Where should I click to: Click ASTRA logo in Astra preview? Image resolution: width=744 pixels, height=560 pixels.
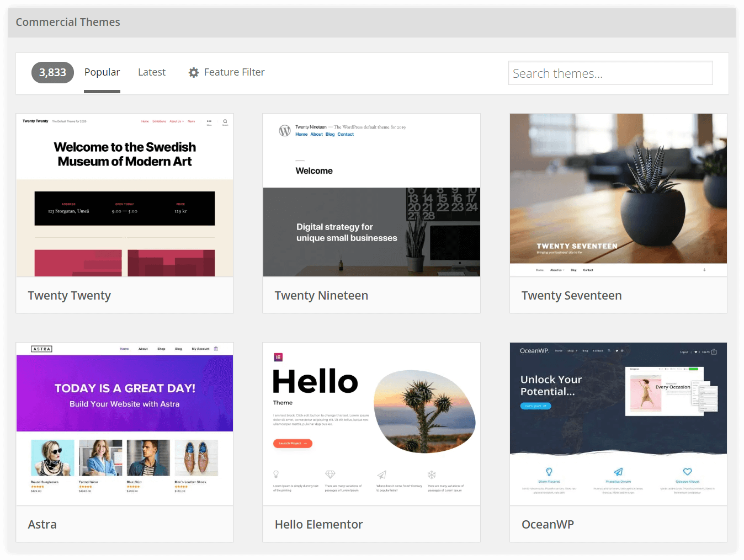(42, 349)
